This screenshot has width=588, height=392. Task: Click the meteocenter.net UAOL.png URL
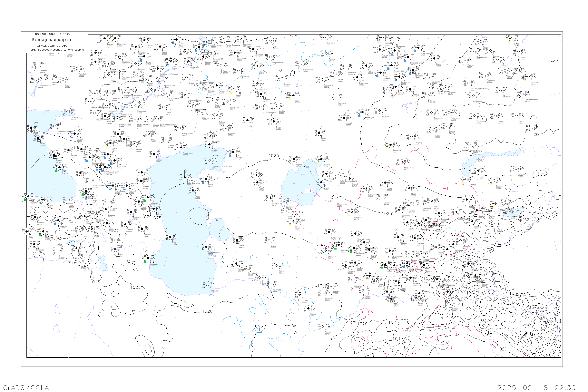(x=55, y=50)
